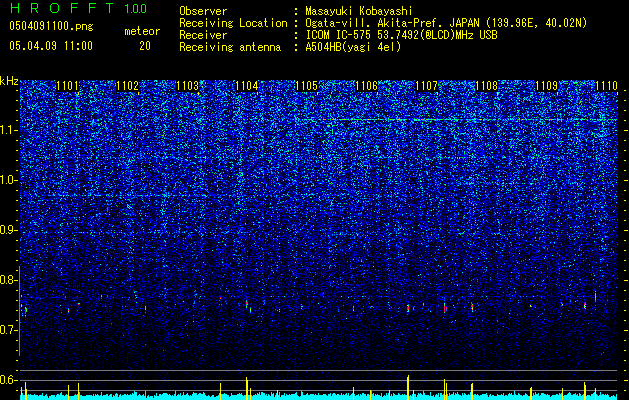629x400 pixels.
Task: Click the 0.6 kHz axis tick label
Action: [x=9, y=380]
